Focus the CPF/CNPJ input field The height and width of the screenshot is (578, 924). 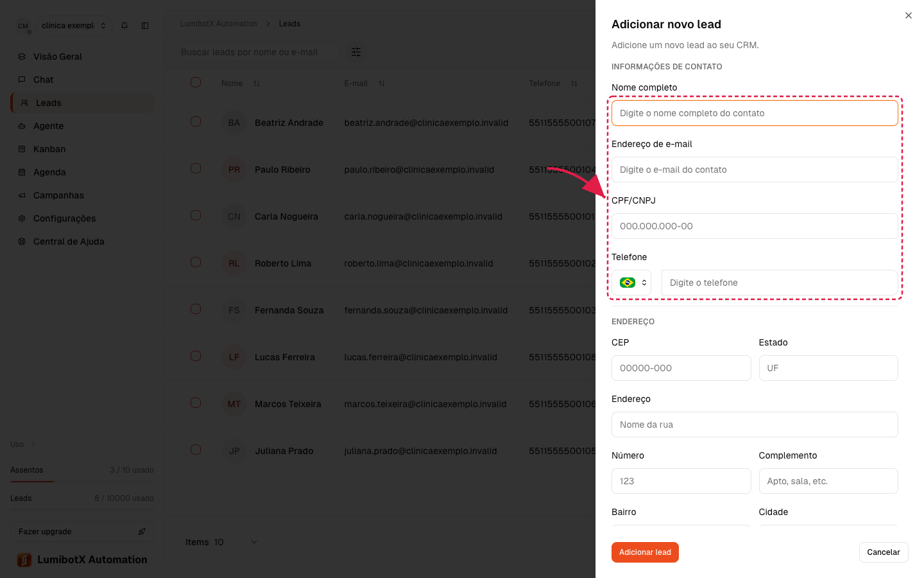pyautogui.click(x=755, y=226)
